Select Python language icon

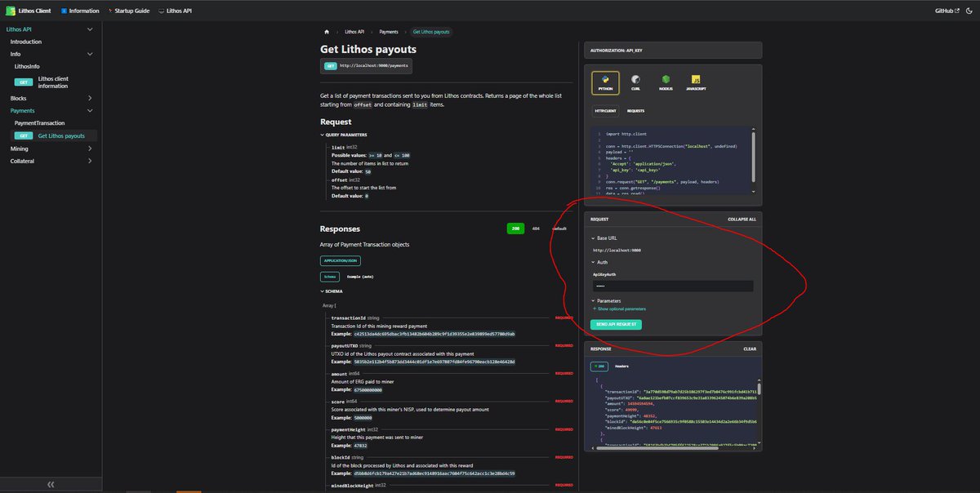click(605, 82)
